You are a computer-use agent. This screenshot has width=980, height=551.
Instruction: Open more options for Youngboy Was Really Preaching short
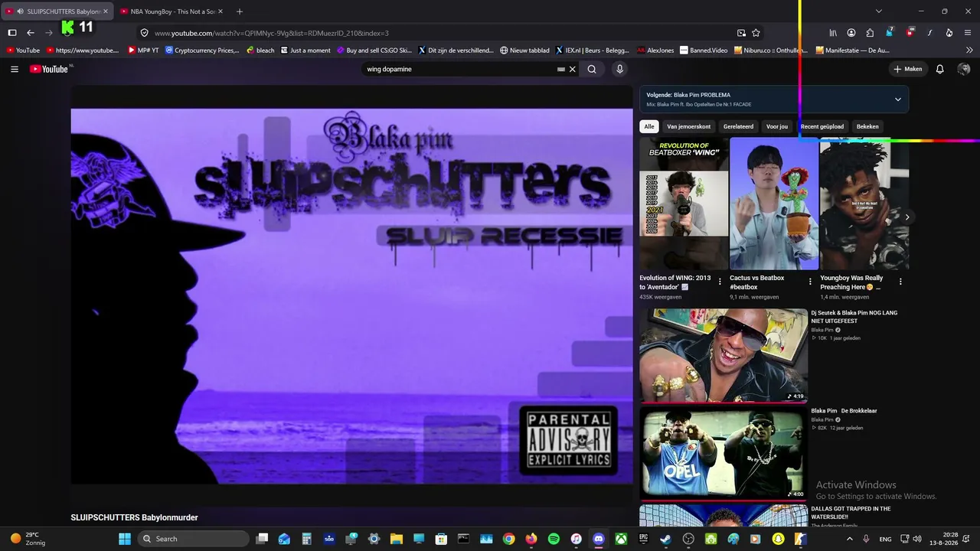pyautogui.click(x=900, y=282)
